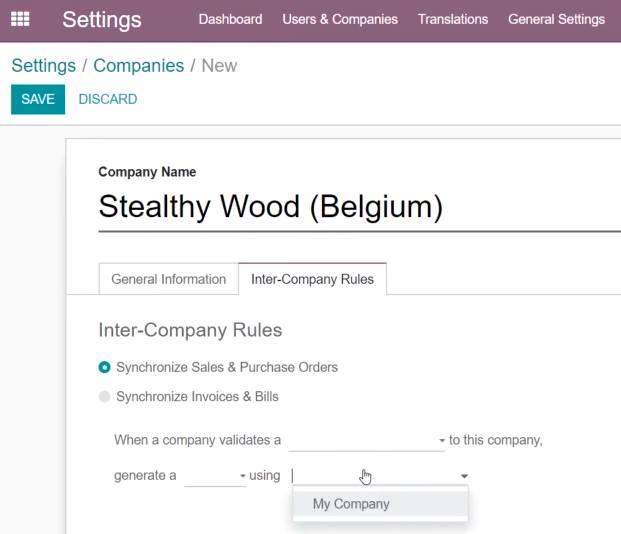This screenshot has width=621, height=534.
Task: Click the 'using' company text input
Action: (x=374, y=476)
